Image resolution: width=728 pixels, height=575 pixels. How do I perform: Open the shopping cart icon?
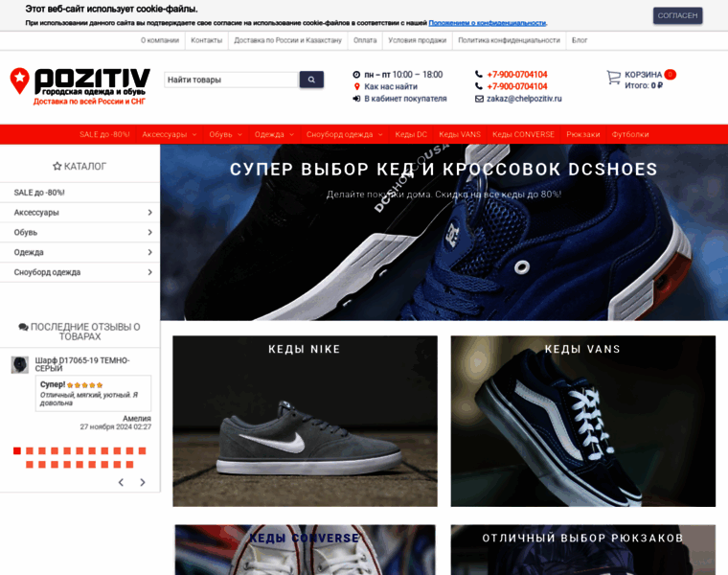pos(613,77)
